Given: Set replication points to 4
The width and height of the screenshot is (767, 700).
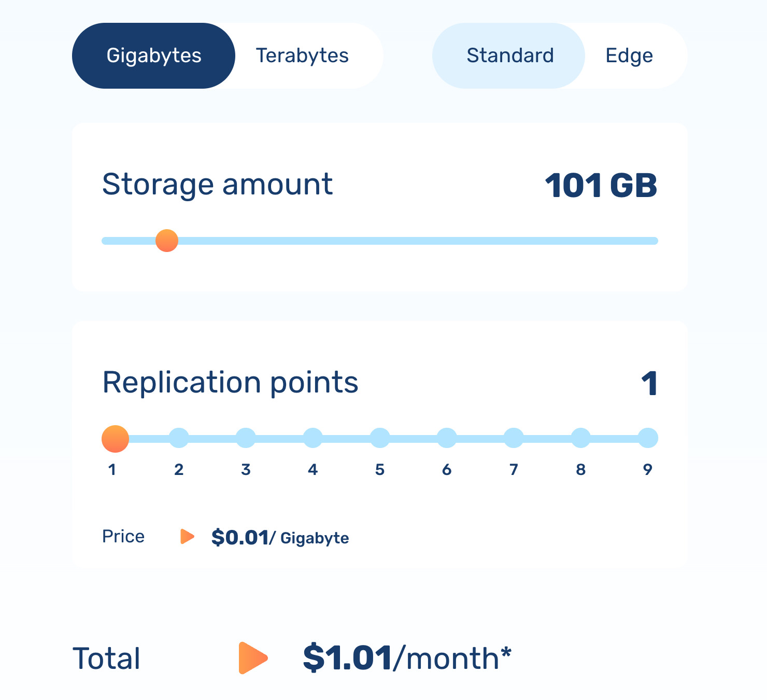Looking at the screenshot, I should coord(313,438).
